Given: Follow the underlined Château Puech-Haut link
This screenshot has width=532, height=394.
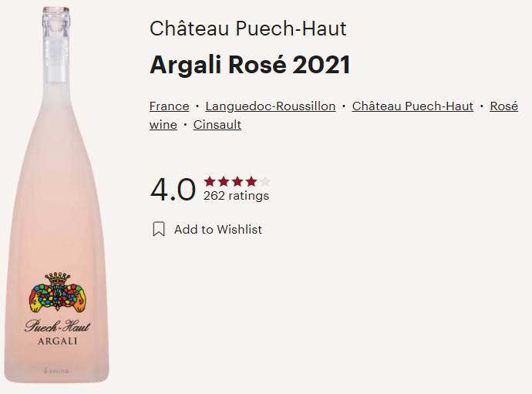Looking at the screenshot, I should pos(412,106).
